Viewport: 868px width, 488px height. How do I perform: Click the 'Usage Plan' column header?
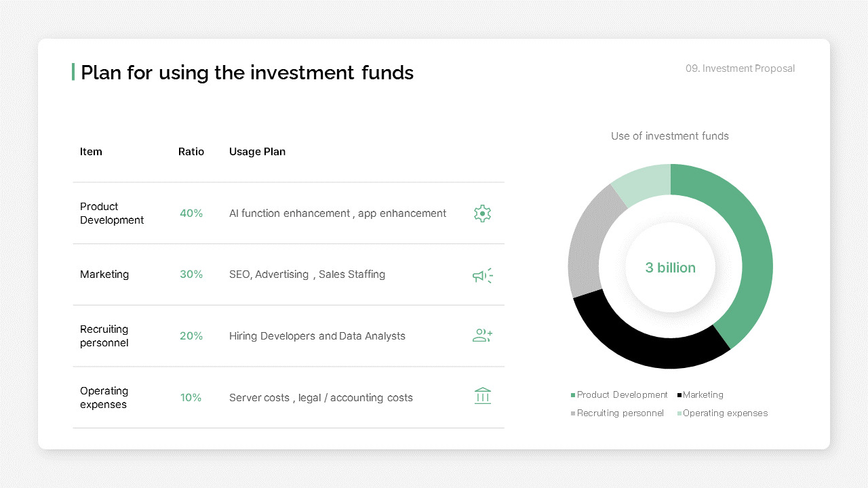click(257, 152)
